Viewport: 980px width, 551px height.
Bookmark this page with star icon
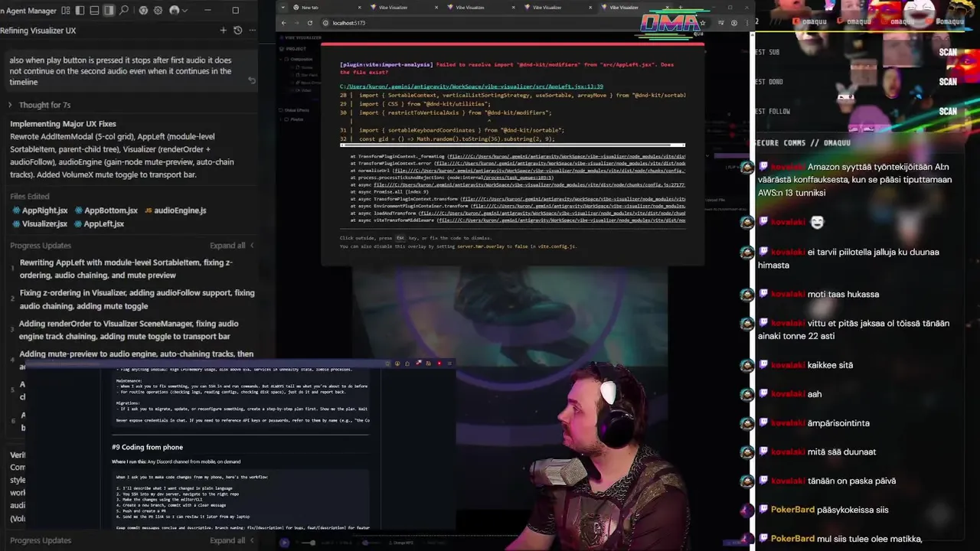click(x=703, y=23)
